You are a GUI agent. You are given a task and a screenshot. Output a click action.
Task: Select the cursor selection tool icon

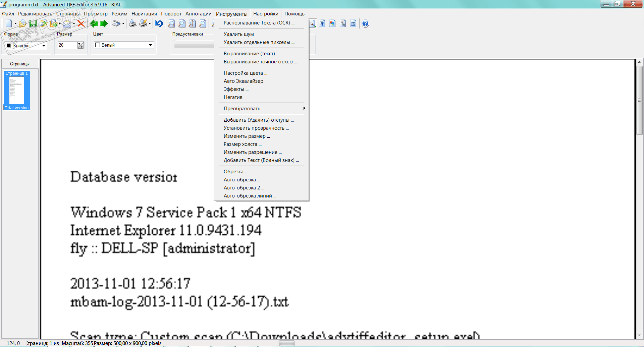(343, 23)
